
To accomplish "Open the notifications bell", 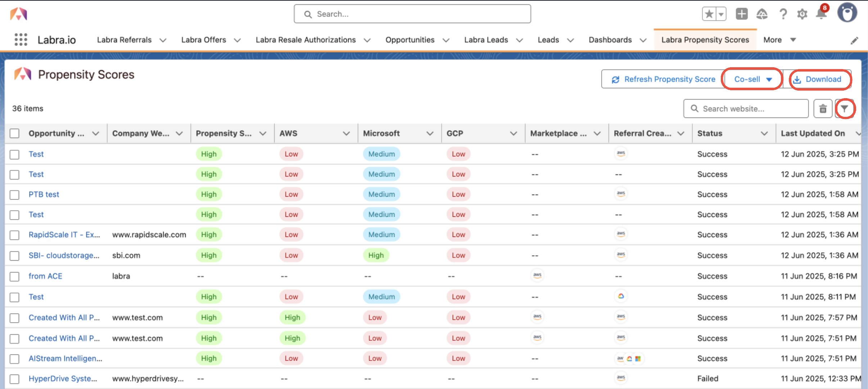I will click(x=821, y=14).
